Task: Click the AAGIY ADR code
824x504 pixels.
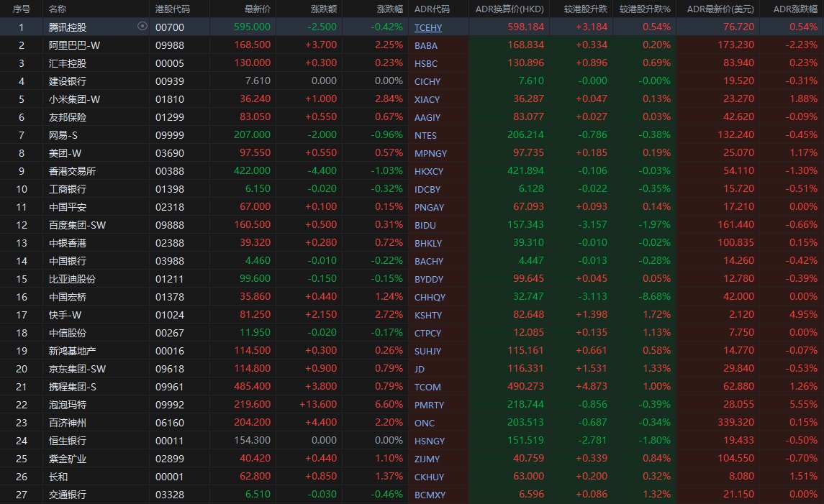Action: (427, 118)
